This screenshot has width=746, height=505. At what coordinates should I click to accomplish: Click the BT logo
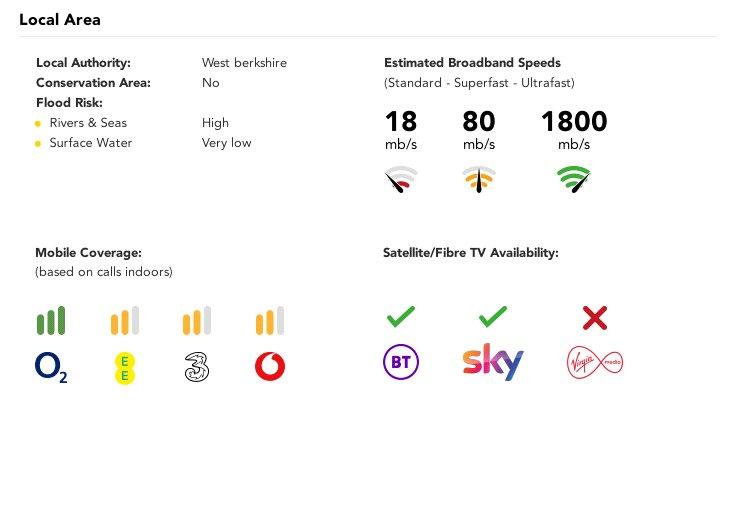[x=401, y=362]
